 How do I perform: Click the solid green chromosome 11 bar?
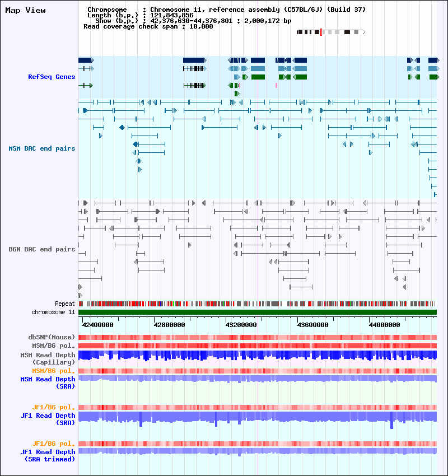[x=258, y=312]
